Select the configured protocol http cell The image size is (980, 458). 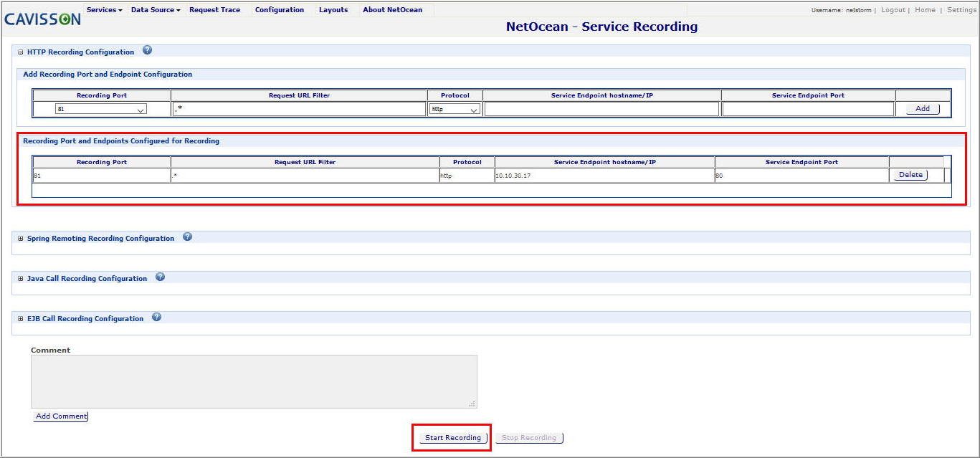pyautogui.click(x=467, y=176)
